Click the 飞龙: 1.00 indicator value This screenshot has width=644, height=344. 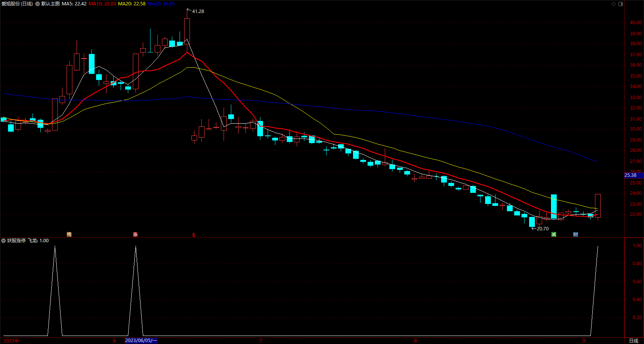38,241
